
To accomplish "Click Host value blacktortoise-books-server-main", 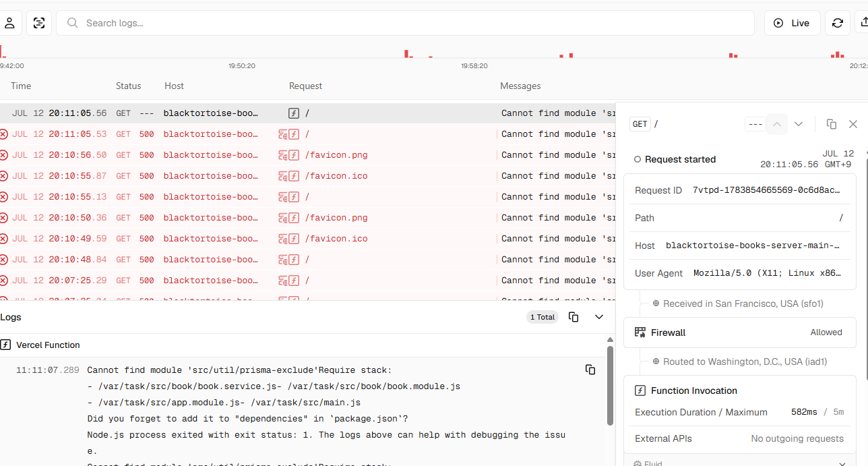I will click(x=754, y=245).
